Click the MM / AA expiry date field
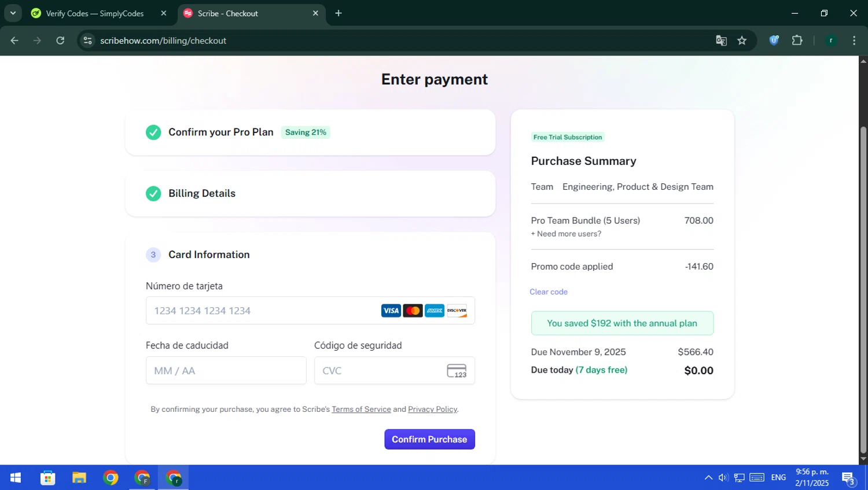Screen dimensions: 868x490 (226, 370)
